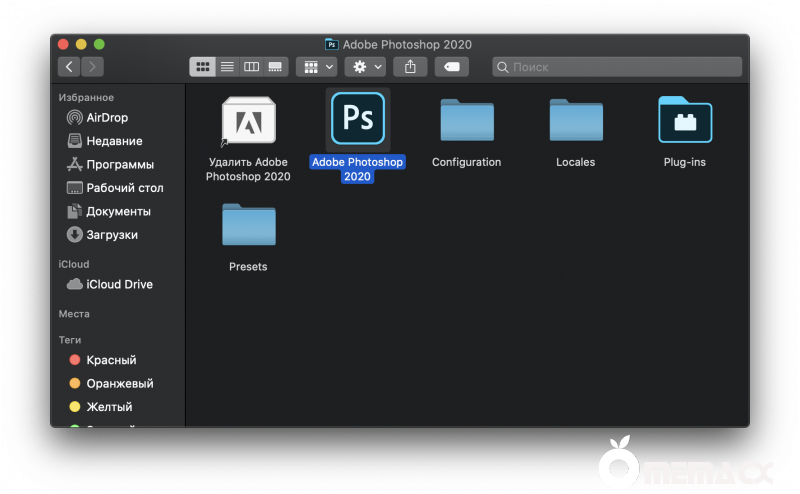Click the Теги section header
The image size is (800, 494).
click(70, 340)
